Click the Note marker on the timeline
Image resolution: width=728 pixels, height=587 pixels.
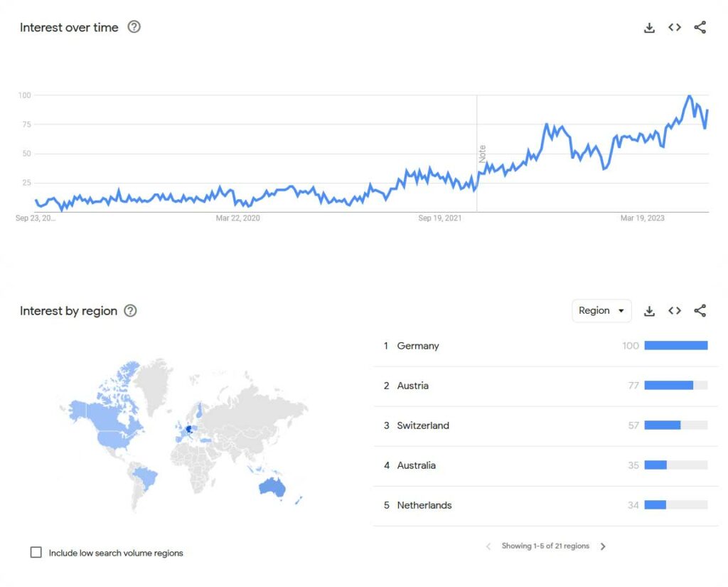pos(483,154)
